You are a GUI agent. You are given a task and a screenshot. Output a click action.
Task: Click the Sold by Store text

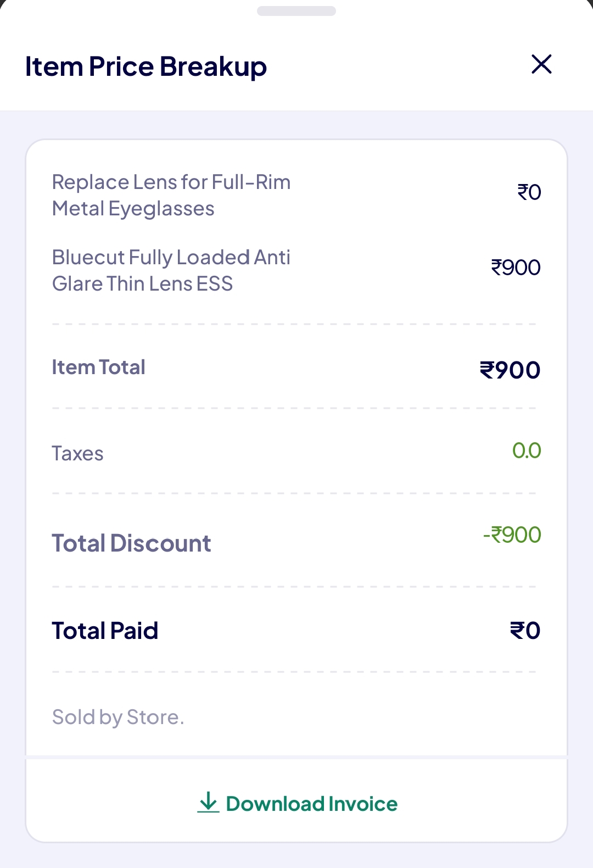118,717
